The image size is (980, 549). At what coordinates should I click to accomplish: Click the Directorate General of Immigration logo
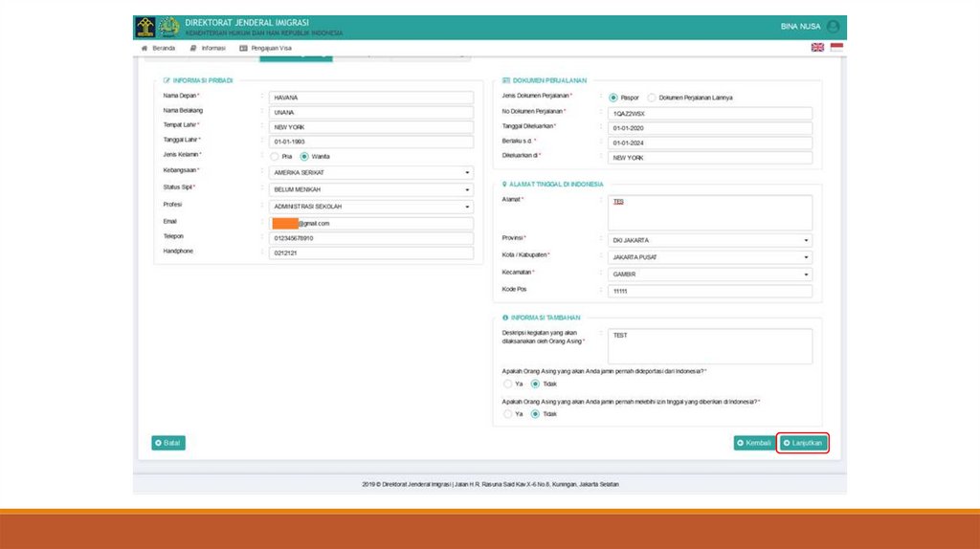coord(145,27)
